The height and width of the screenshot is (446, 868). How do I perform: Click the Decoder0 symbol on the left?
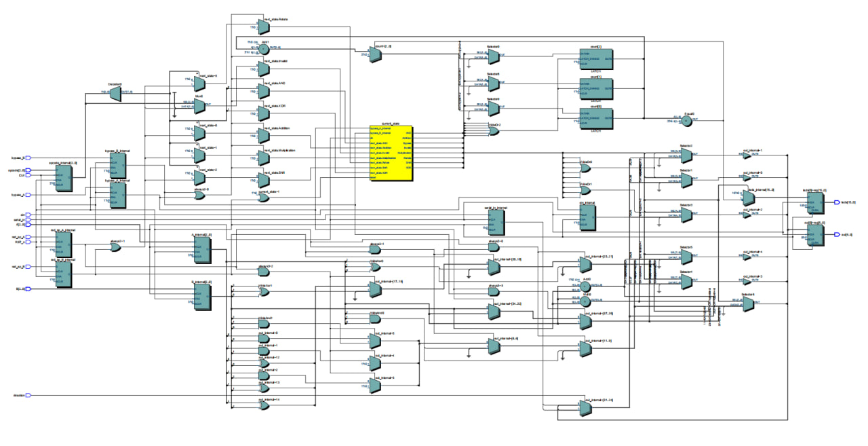tap(115, 93)
